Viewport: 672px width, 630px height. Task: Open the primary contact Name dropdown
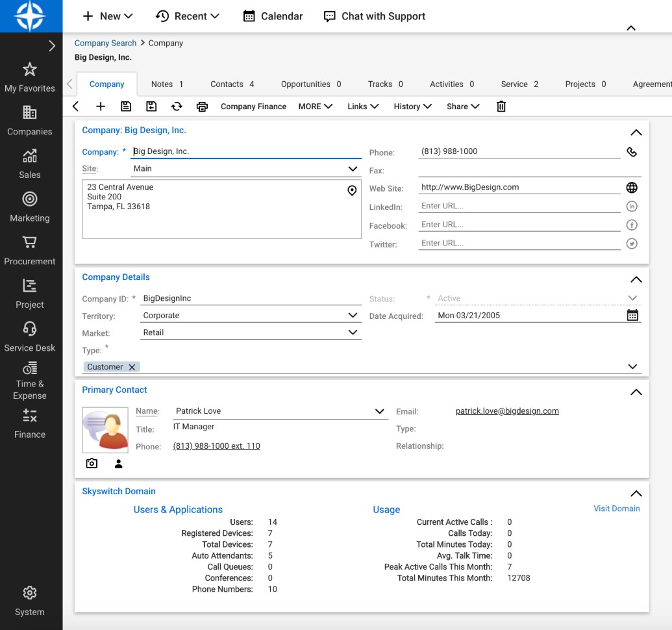380,411
